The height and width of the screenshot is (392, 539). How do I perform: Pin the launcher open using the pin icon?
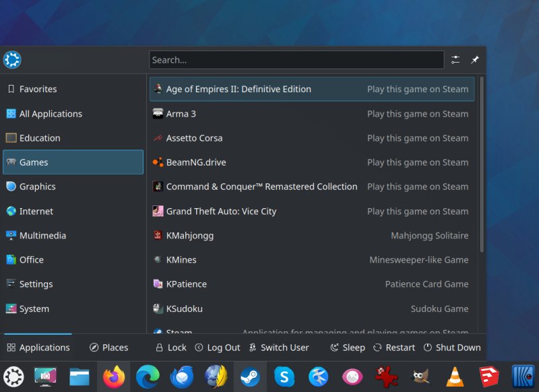click(474, 59)
